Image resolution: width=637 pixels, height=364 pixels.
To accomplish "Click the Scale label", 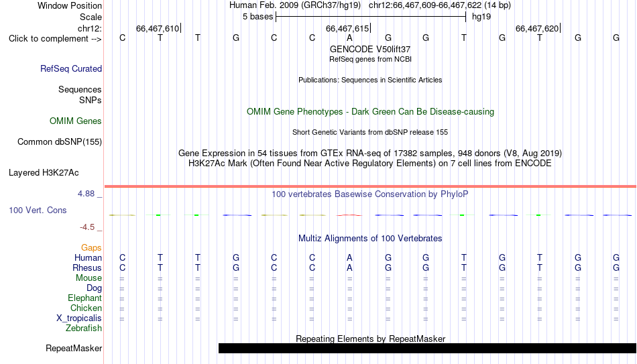I will coord(91,17).
